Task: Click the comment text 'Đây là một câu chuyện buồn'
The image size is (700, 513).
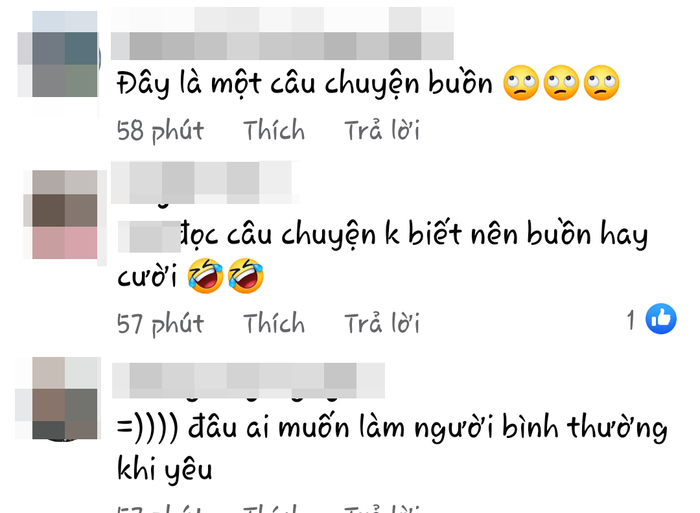Action: (x=304, y=84)
